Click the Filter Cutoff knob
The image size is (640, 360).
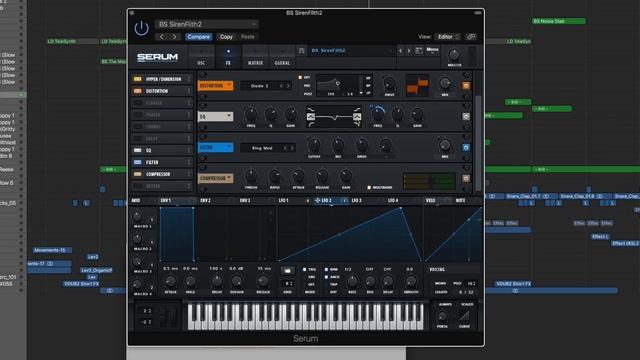[314, 145]
